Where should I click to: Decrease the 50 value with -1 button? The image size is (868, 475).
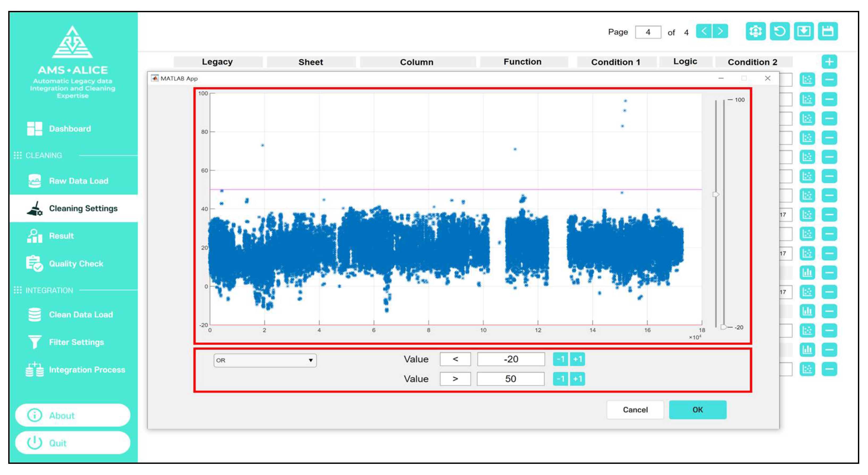pos(560,379)
